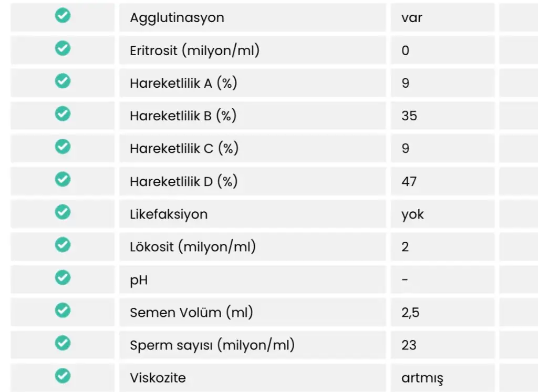This screenshot has width=538, height=392.
Task: Select the Viskozite result 'artmış'
Action: point(422,378)
